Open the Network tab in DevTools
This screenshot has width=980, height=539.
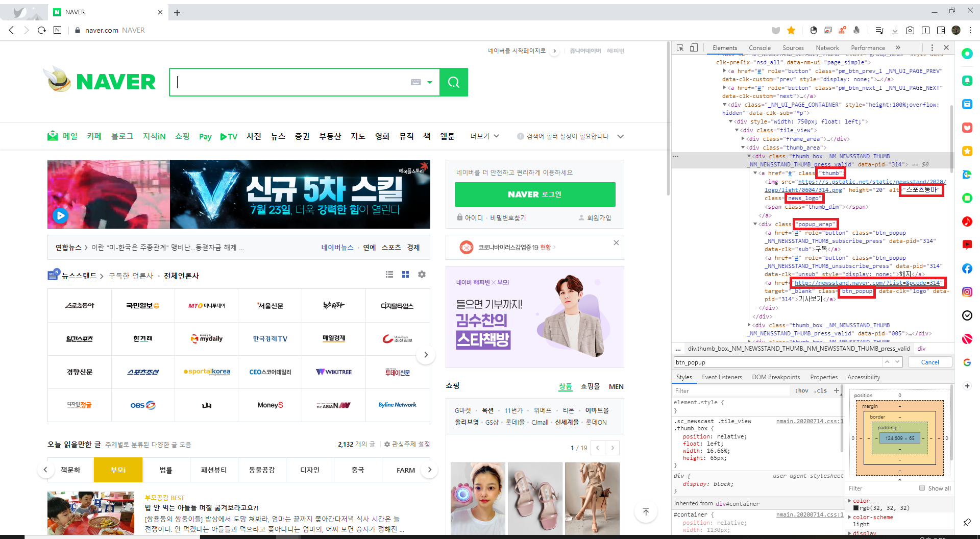point(827,47)
